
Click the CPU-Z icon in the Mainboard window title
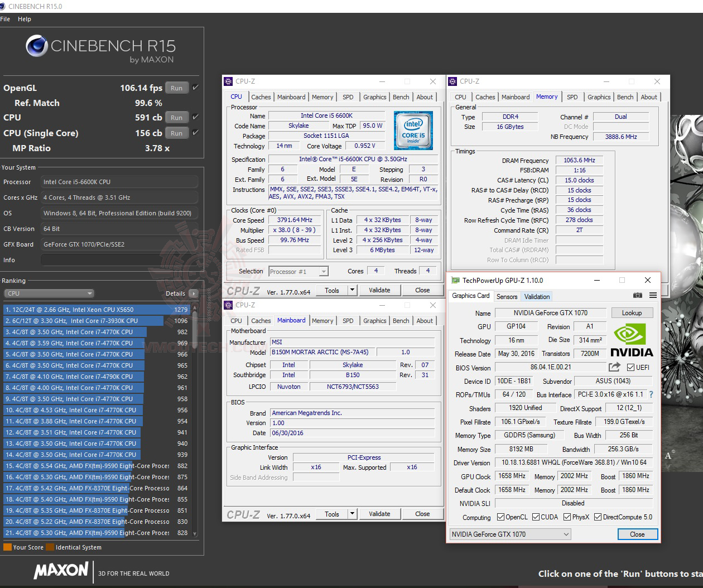(x=228, y=305)
